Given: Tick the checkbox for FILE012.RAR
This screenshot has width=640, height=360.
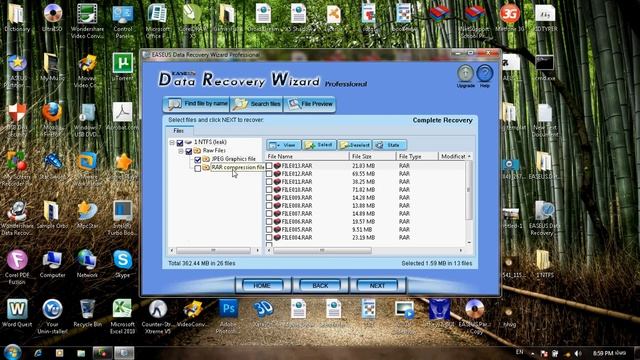Looking at the screenshot, I should tap(269, 174).
